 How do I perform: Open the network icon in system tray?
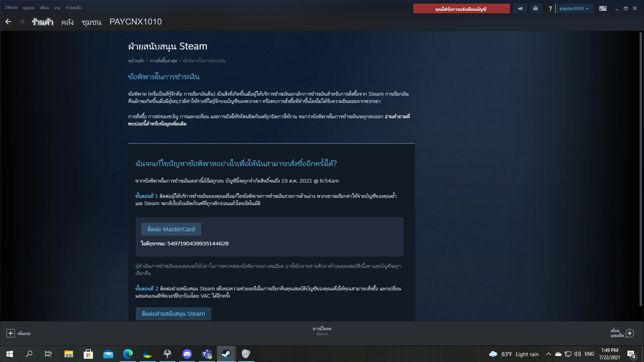tap(568, 354)
